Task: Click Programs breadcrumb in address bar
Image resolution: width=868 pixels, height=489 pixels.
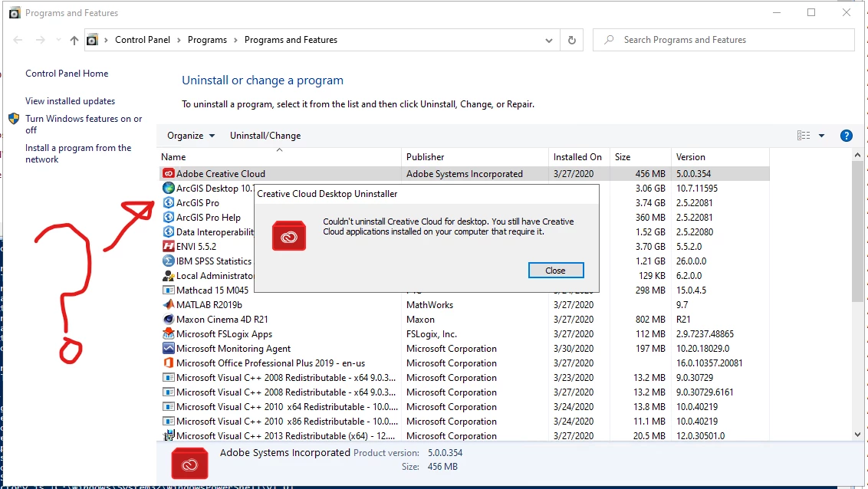Action: pyautogui.click(x=207, y=40)
